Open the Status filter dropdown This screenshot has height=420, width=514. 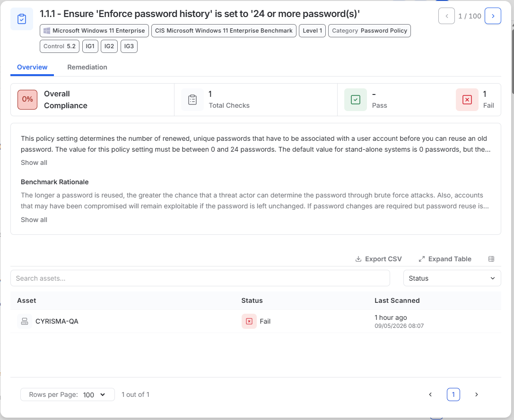452,278
